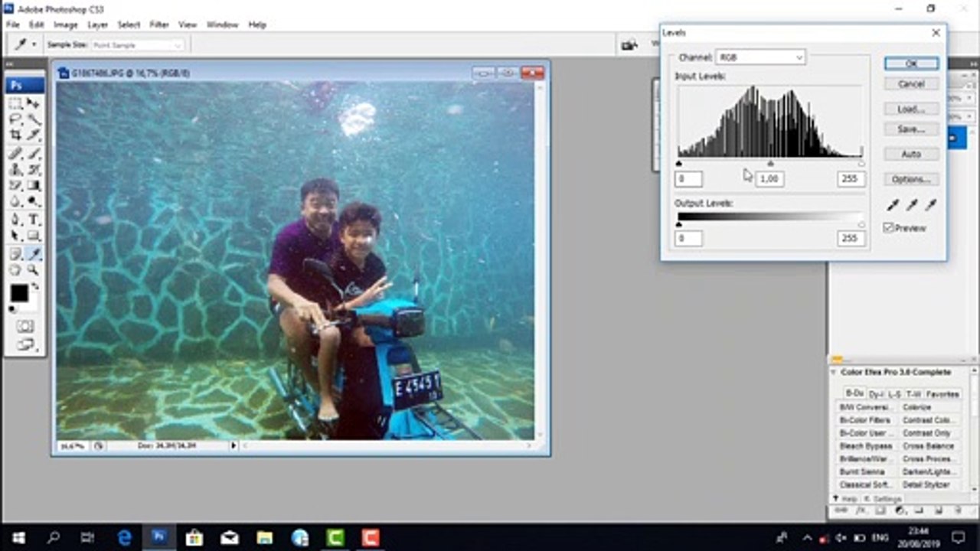The image size is (980, 551).
Task: Switch to the Favorites tab
Action: pyautogui.click(x=942, y=394)
